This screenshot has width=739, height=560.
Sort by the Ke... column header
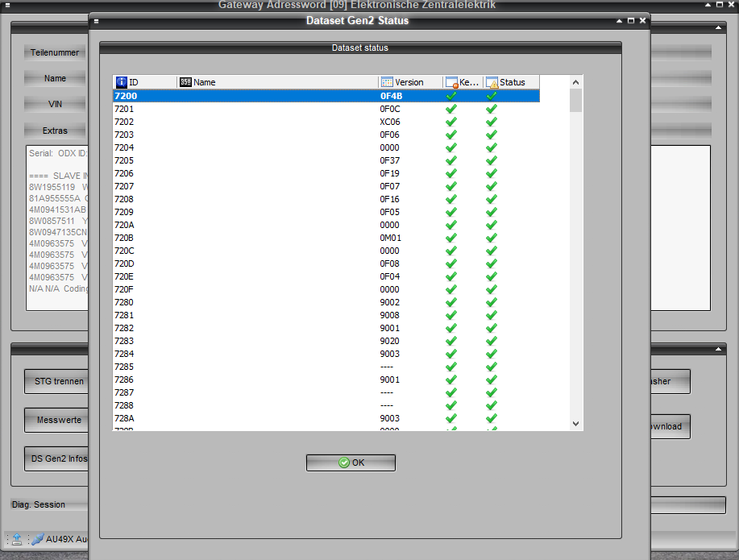coord(463,82)
